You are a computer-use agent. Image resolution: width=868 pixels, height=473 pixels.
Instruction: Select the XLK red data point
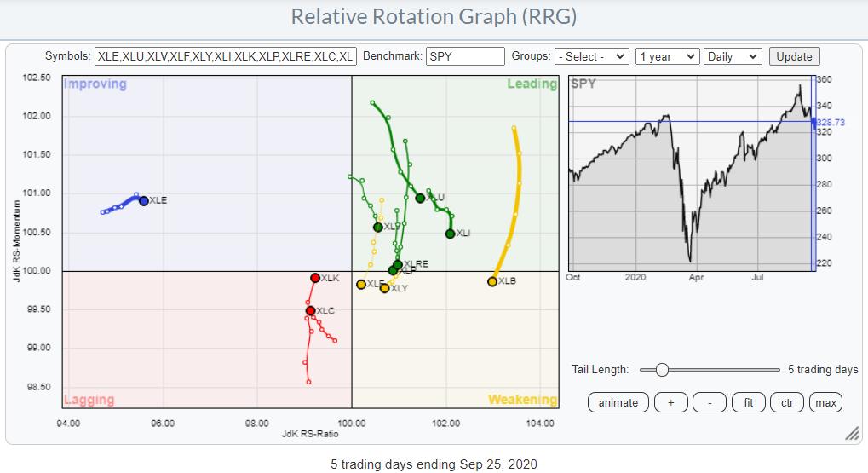coord(315,278)
